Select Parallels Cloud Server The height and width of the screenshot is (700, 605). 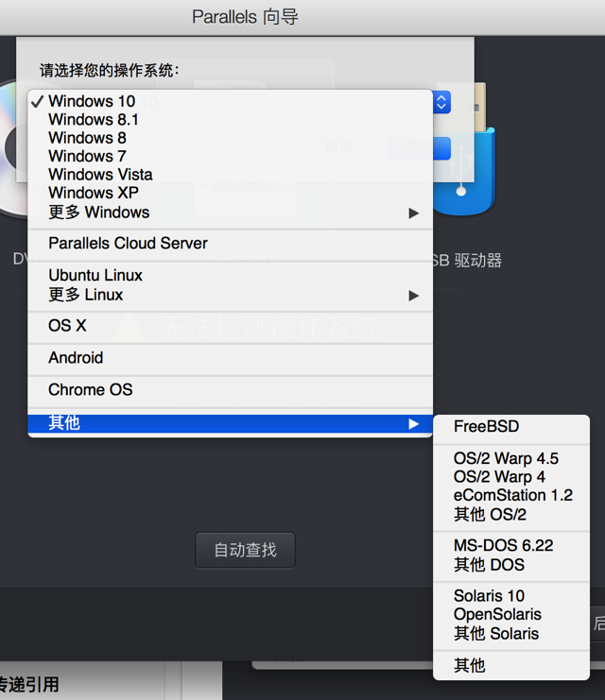click(x=230, y=244)
